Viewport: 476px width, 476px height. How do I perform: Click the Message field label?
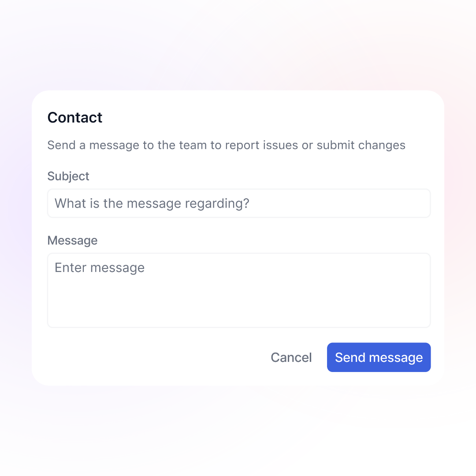pyautogui.click(x=73, y=241)
